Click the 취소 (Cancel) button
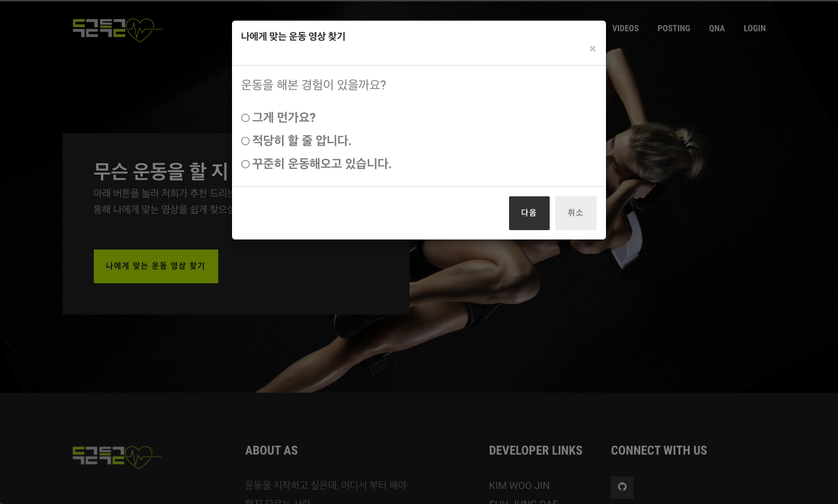 point(575,213)
